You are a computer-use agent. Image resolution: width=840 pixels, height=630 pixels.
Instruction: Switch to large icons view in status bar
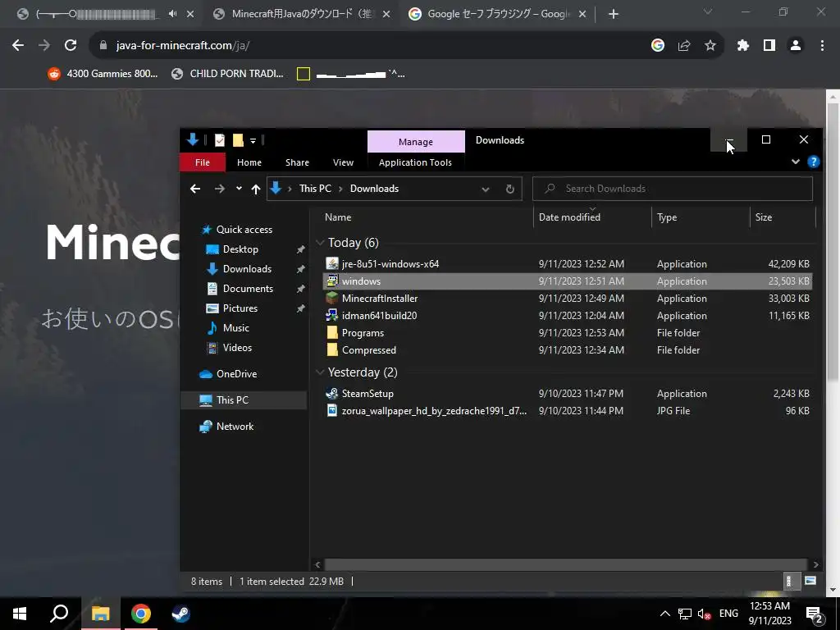(x=810, y=581)
